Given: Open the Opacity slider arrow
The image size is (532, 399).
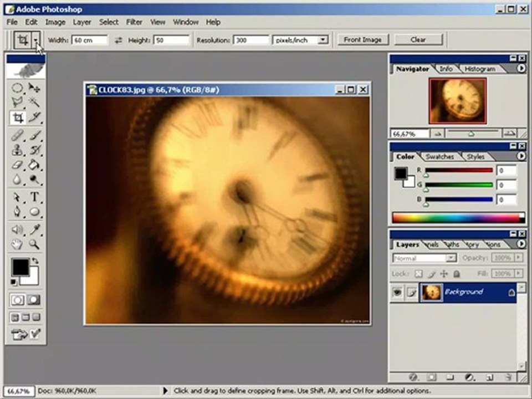Looking at the screenshot, I should click(518, 258).
